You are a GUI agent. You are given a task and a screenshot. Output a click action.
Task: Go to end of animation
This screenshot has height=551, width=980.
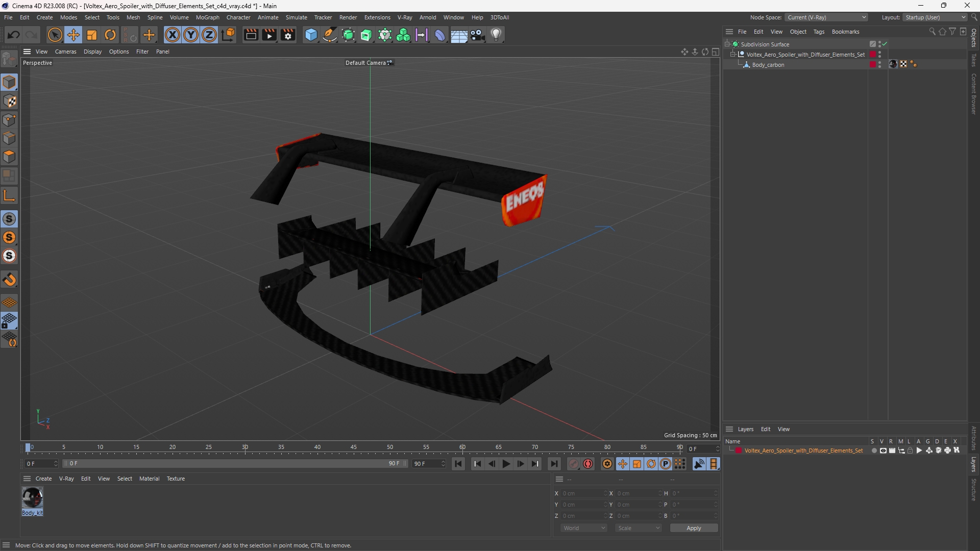click(554, 464)
